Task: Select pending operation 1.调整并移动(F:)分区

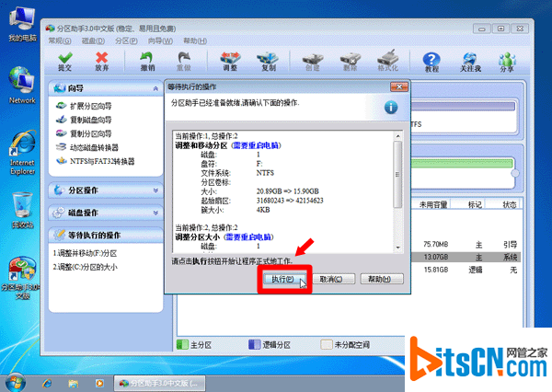Action: point(85,253)
